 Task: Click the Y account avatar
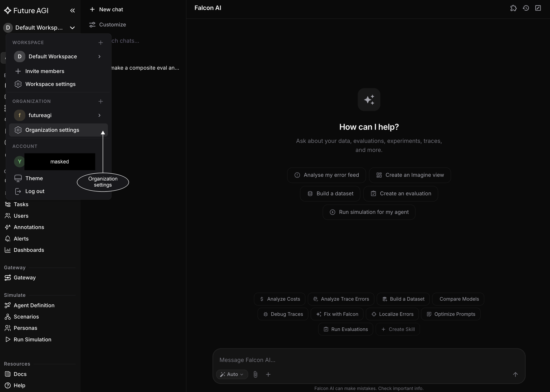(x=19, y=162)
